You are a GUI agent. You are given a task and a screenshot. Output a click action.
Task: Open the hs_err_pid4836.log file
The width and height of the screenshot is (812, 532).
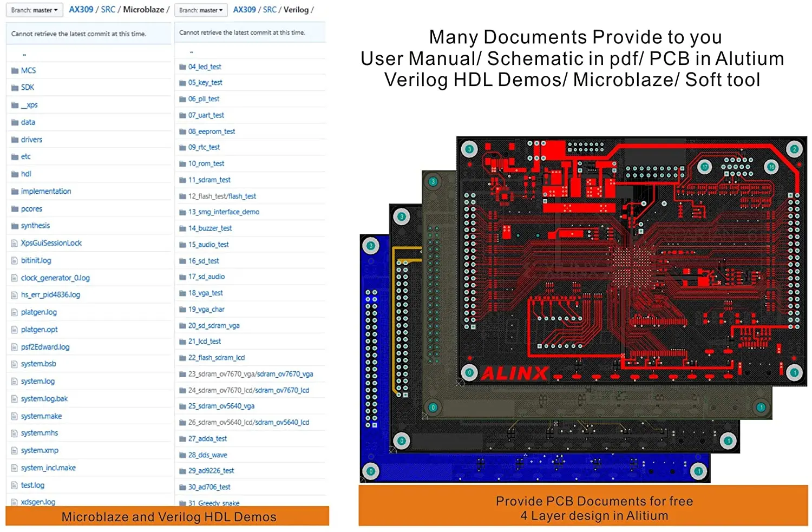click(50, 295)
